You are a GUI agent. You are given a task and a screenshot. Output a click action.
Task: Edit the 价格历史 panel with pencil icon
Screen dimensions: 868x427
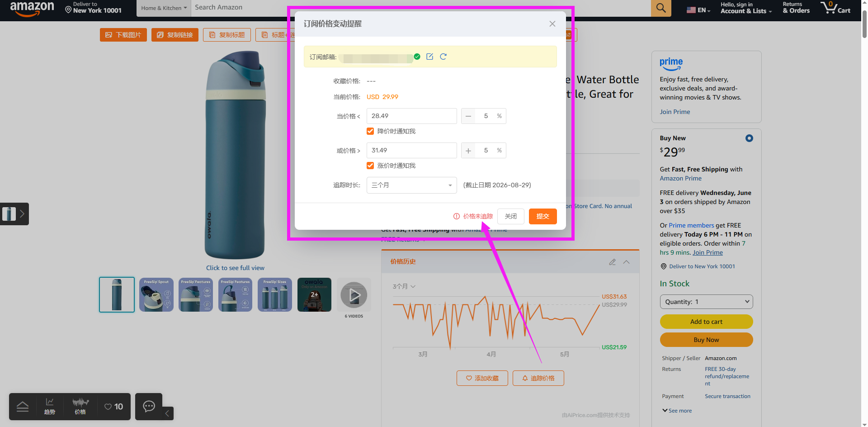point(612,262)
